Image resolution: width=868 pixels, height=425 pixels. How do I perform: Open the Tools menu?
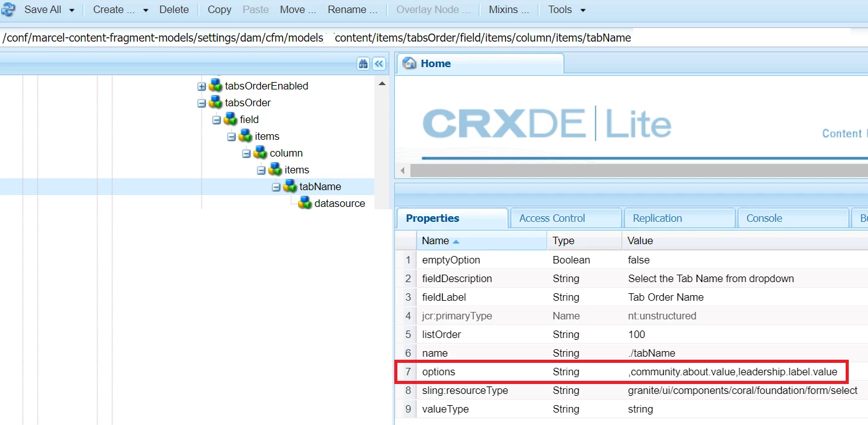coord(560,9)
